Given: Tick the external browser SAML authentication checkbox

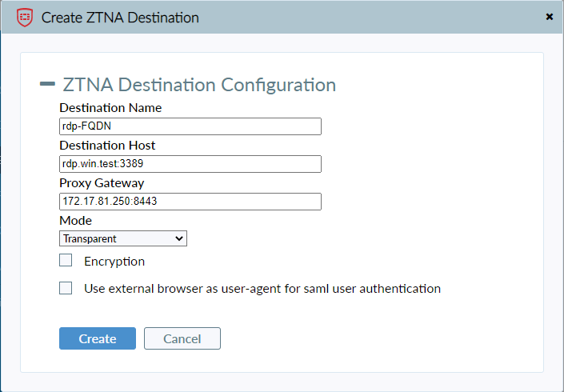Looking at the screenshot, I should [66, 288].
